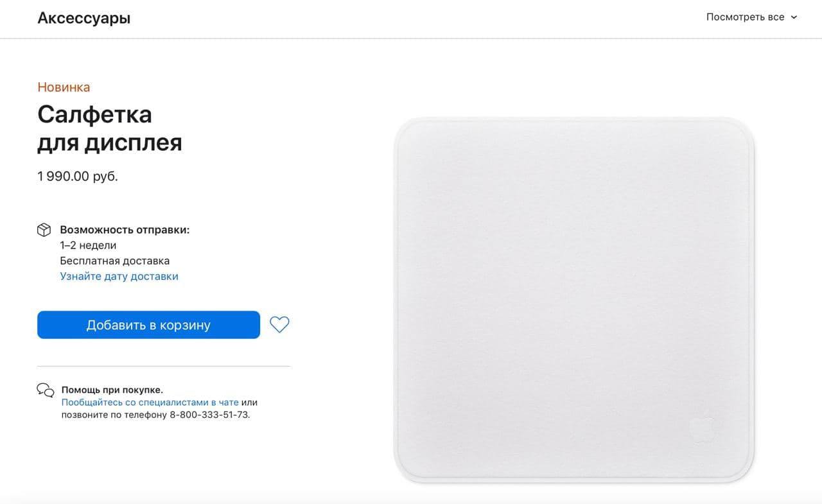The height and width of the screenshot is (504, 822).
Task: Click the divider line below the cart button
Action: [x=164, y=367]
